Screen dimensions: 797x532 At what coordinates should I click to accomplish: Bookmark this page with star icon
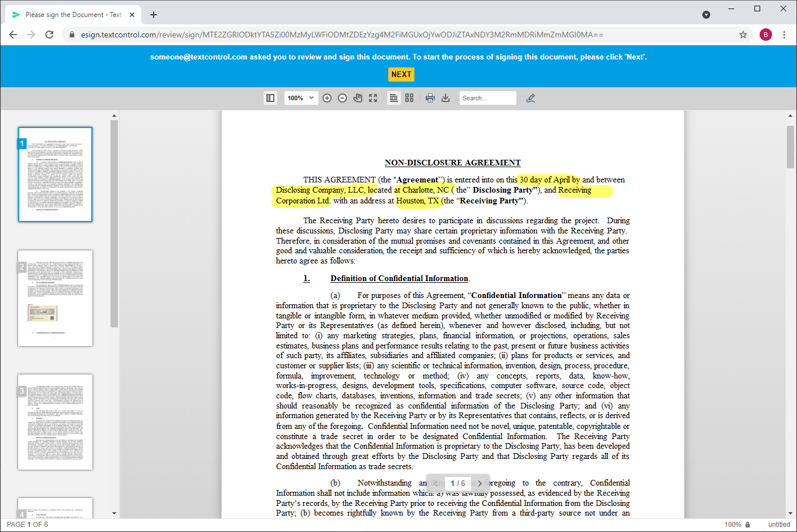743,35
